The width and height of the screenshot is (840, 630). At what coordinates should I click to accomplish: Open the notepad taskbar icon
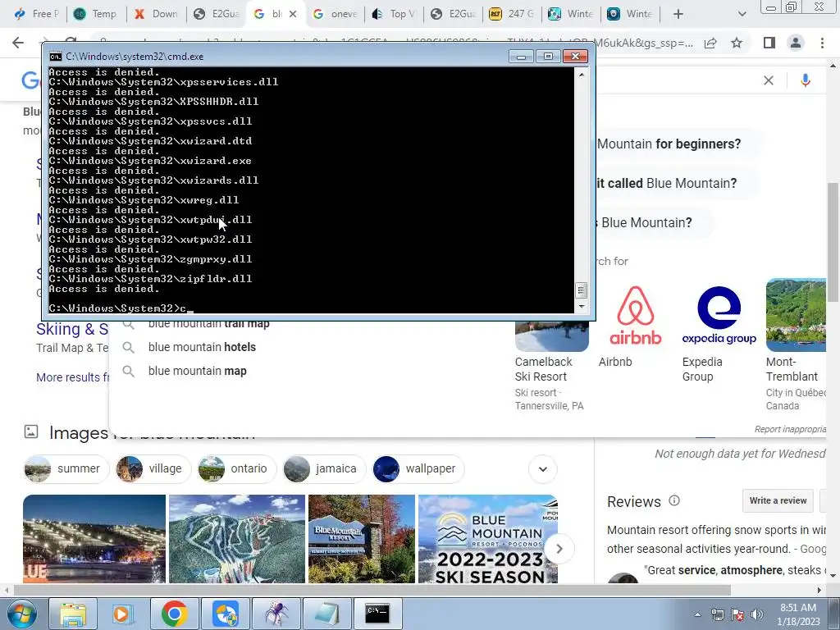coord(326,614)
